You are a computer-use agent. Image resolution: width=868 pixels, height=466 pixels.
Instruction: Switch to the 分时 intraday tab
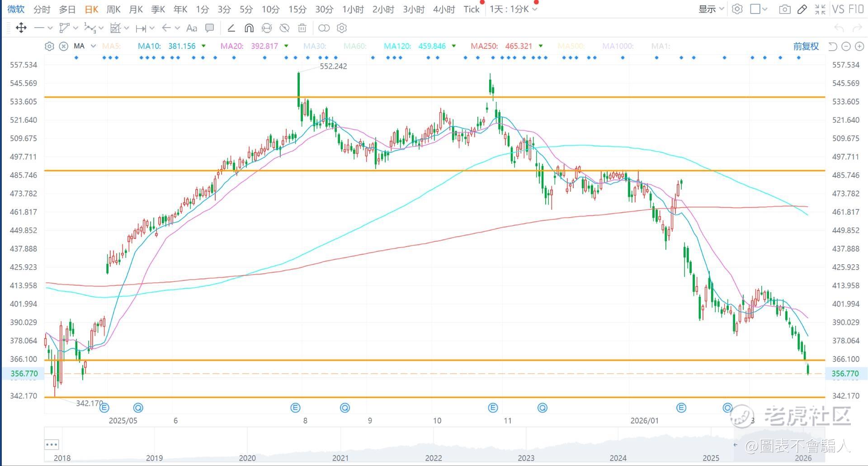[42, 9]
